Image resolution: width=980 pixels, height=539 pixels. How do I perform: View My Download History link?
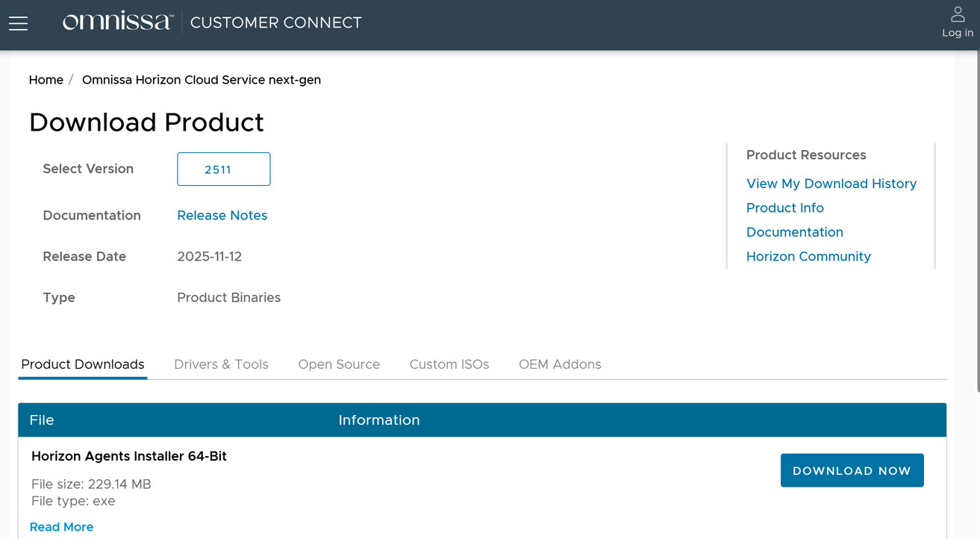click(831, 184)
